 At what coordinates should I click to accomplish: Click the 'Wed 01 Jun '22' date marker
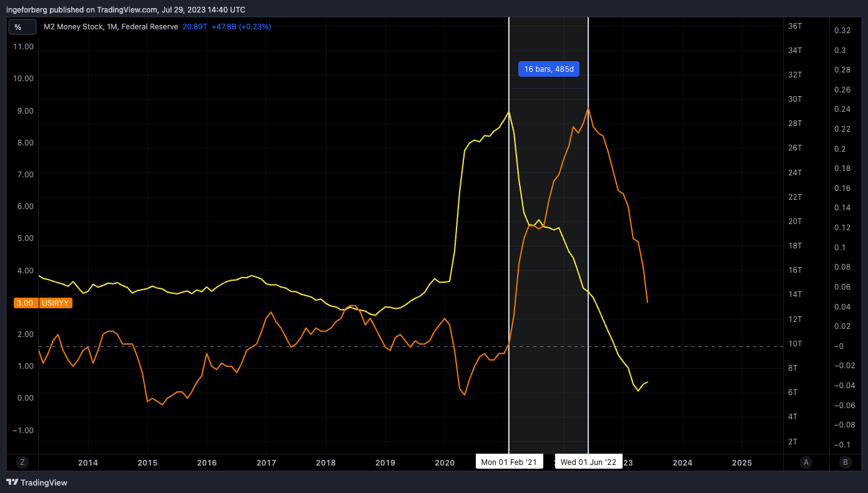(588, 462)
